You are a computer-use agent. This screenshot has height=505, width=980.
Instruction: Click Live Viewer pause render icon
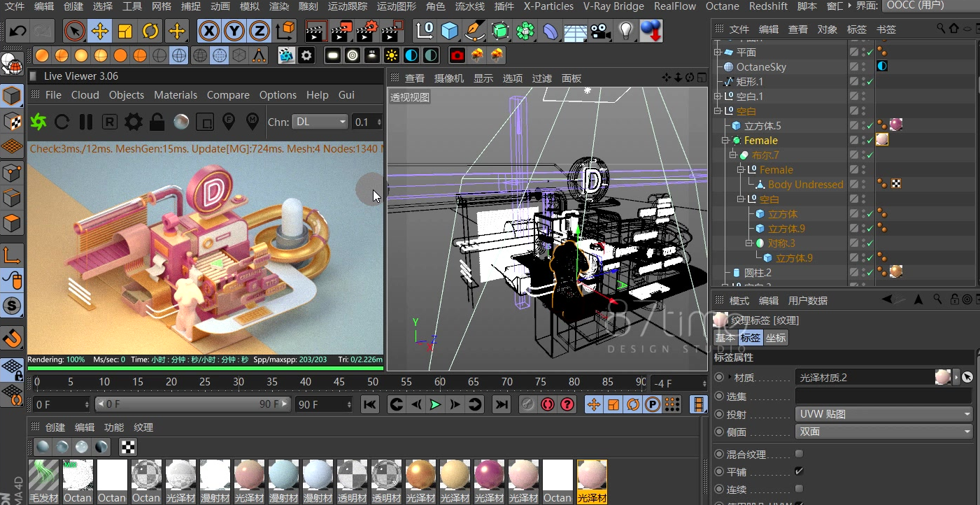pyautogui.click(x=86, y=122)
